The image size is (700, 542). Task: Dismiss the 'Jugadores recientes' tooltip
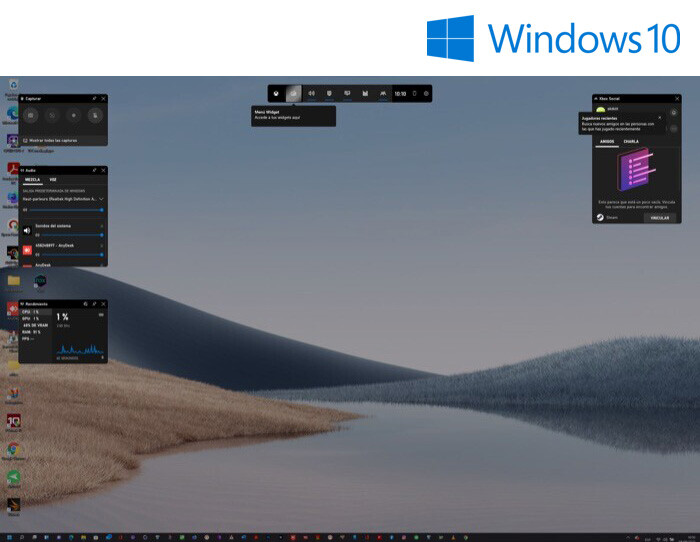(659, 117)
